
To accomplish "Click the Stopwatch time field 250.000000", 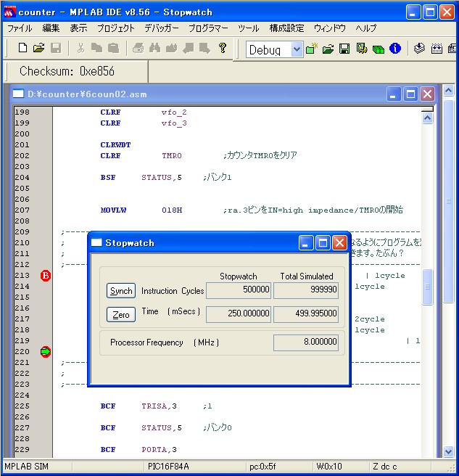I will click(239, 314).
